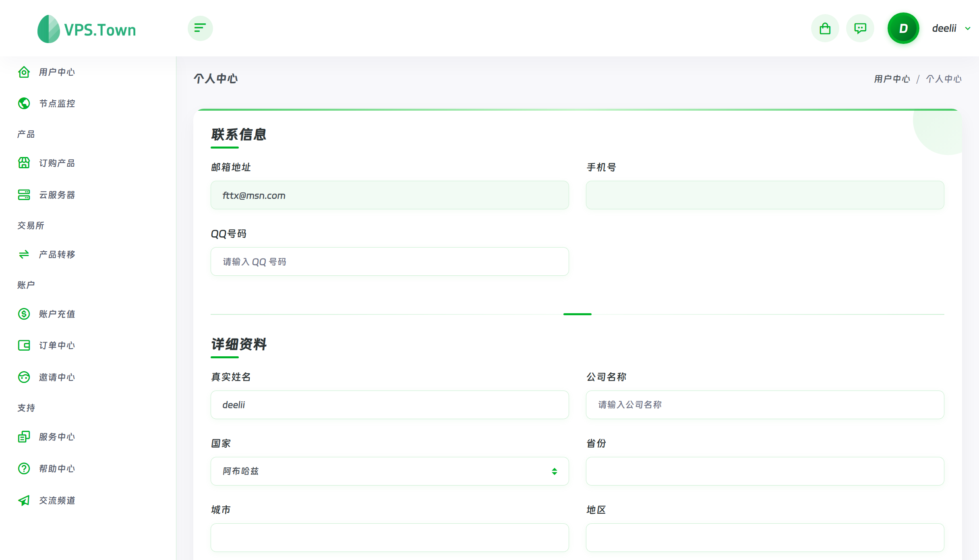Click the 订购产品 store icon

click(24, 163)
